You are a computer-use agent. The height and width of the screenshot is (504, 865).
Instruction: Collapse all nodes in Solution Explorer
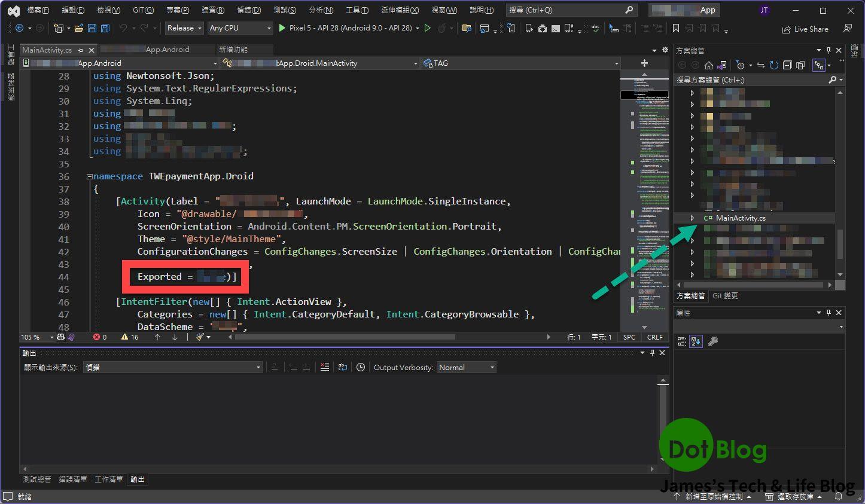(787, 65)
